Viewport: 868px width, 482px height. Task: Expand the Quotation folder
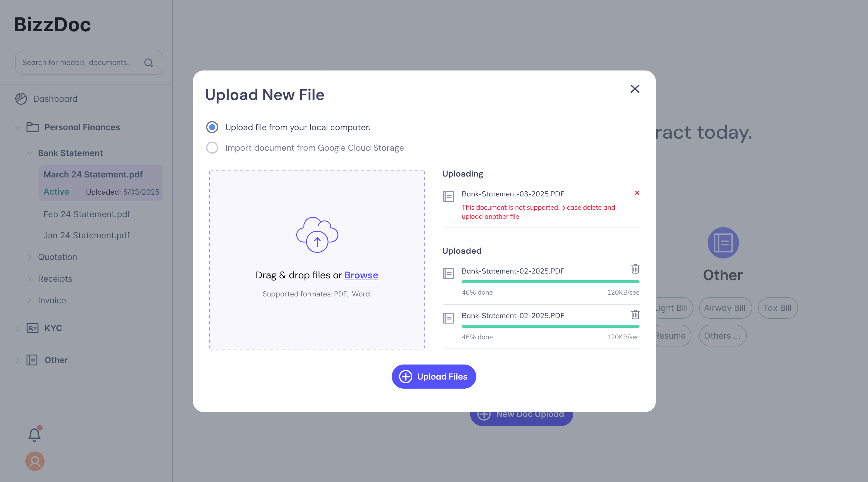point(30,257)
